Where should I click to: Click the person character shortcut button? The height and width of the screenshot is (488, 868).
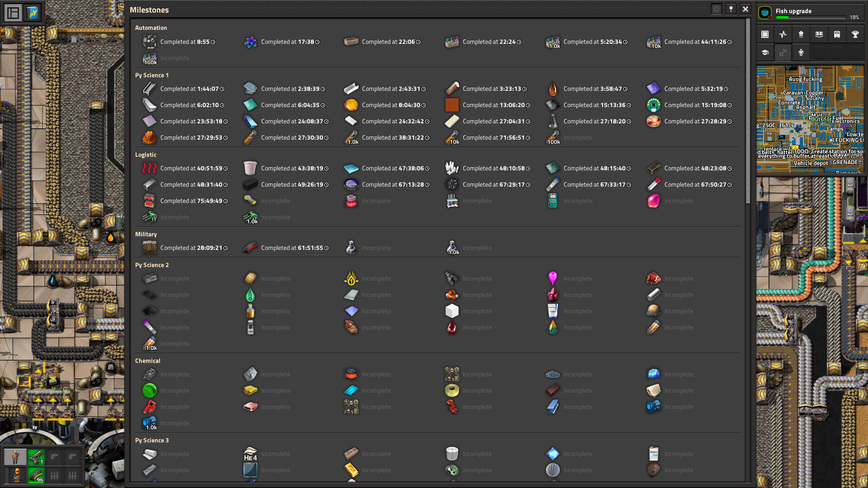[801, 52]
